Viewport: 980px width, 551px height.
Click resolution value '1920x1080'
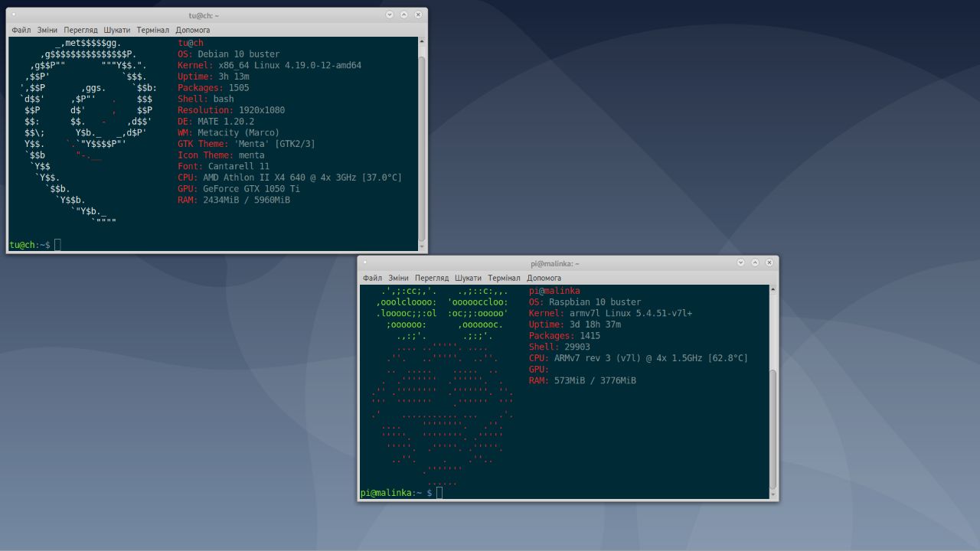coord(262,110)
